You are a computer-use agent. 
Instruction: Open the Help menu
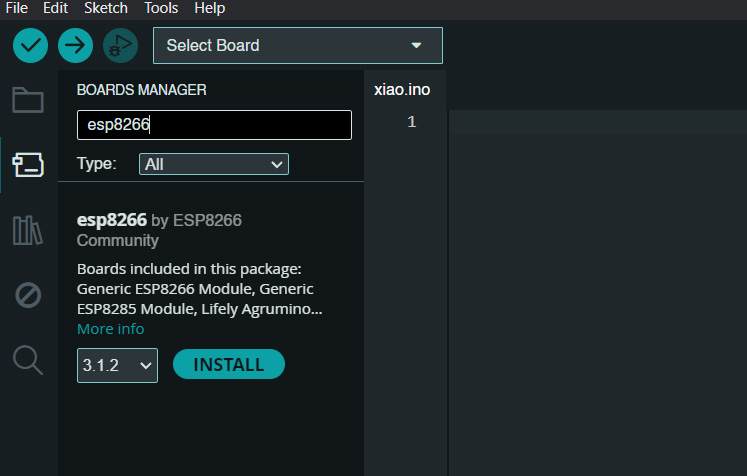(210, 8)
